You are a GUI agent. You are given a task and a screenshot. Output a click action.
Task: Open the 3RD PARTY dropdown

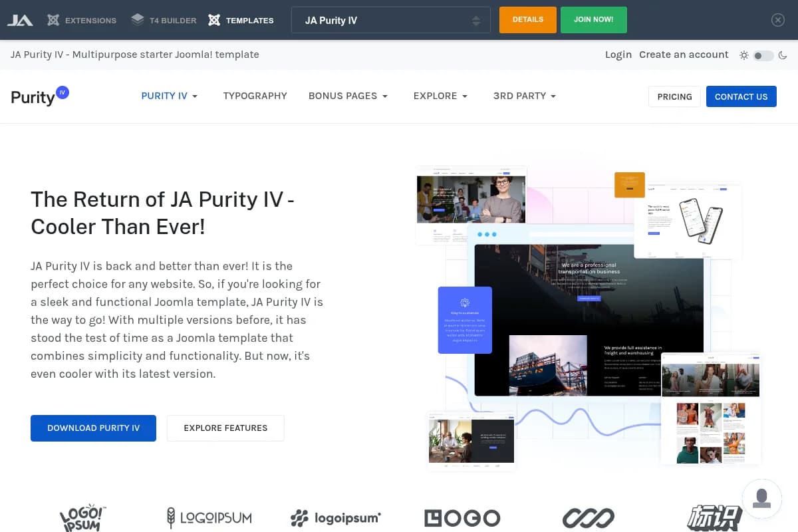coord(524,96)
